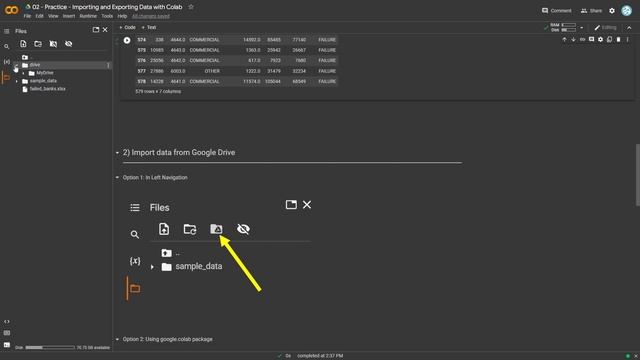
Task: Click upload to session storage icon
Action: pyautogui.click(x=23, y=44)
